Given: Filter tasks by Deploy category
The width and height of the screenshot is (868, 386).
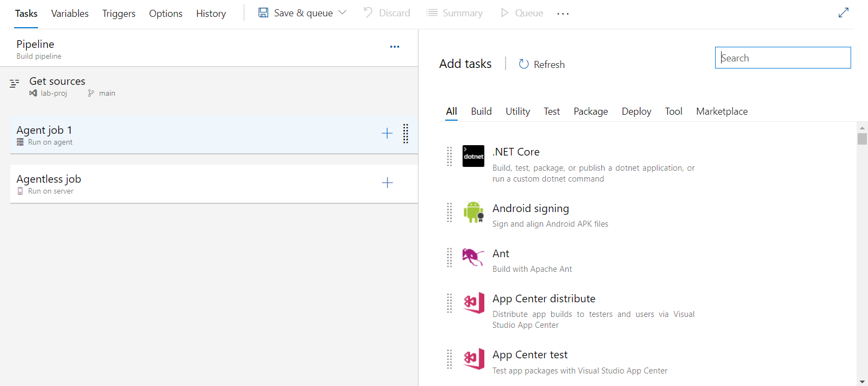Looking at the screenshot, I should [637, 111].
